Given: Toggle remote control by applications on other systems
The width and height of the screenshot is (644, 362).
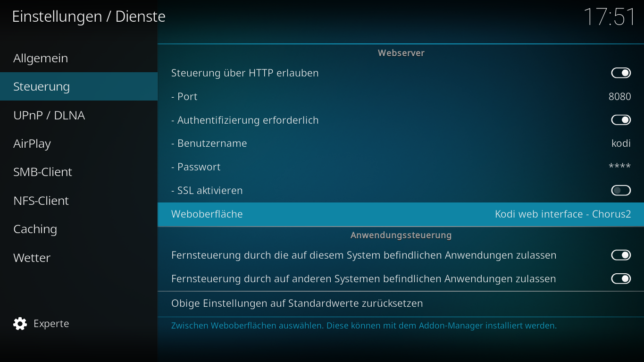Looking at the screenshot, I should [621, 278].
